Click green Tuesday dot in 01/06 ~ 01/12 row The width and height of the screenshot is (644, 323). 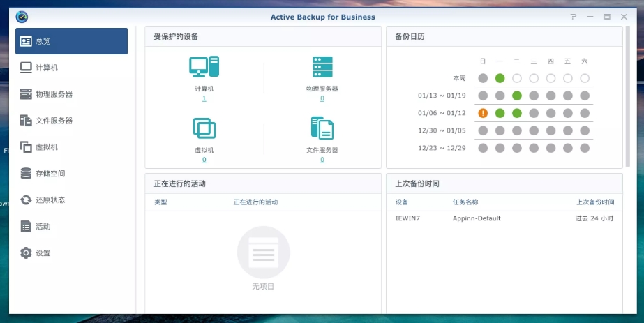[x=517, y=113]
